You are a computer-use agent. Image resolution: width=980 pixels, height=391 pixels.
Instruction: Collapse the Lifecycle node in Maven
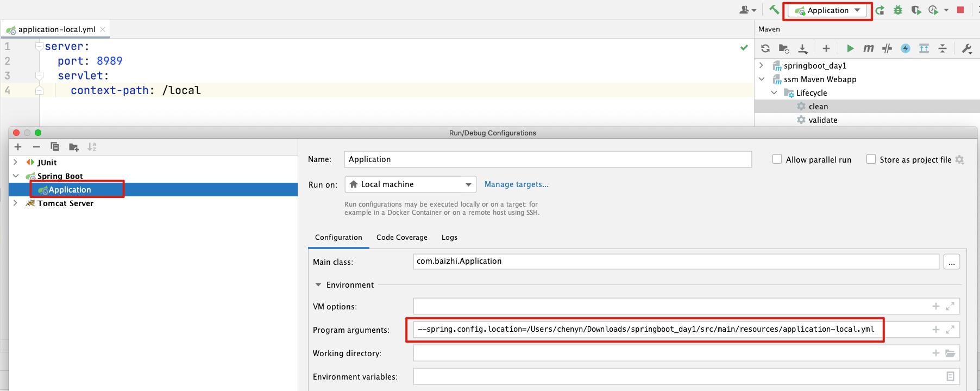[774, 92]
